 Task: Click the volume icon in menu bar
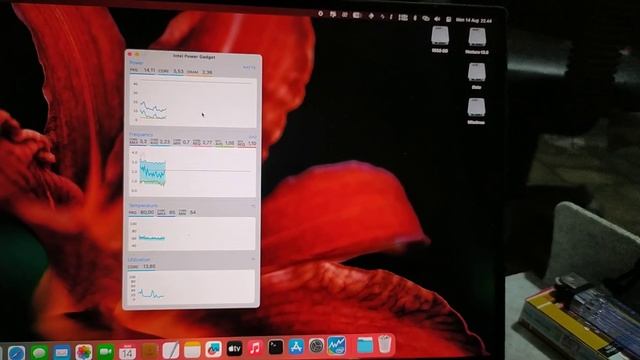coord(437,19)
